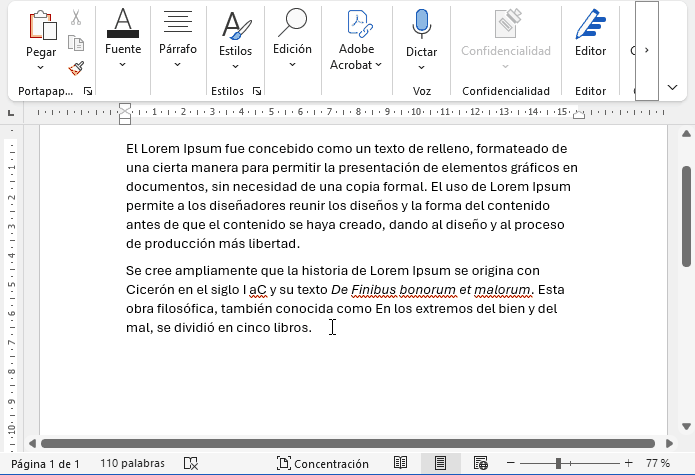Open the Párrafo paragraph group
695x475 pixels.
(x=178, y=40)
